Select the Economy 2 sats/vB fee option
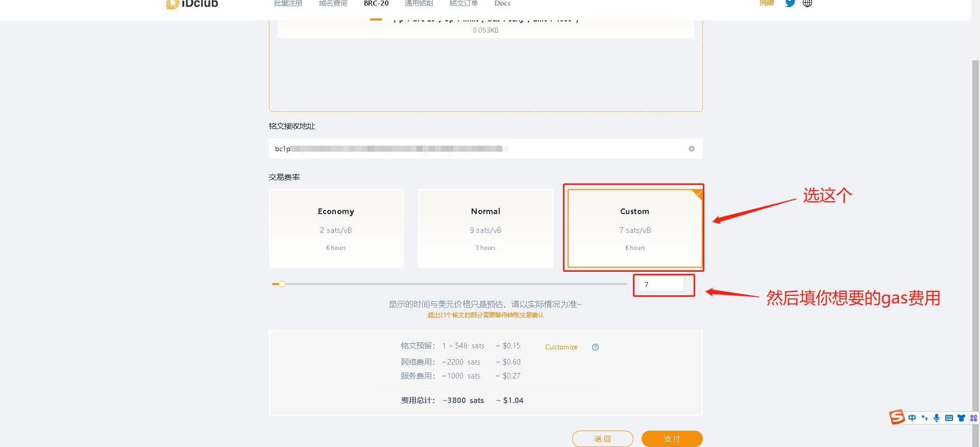Viewport: 980px width, 447px height. point(336,228)
